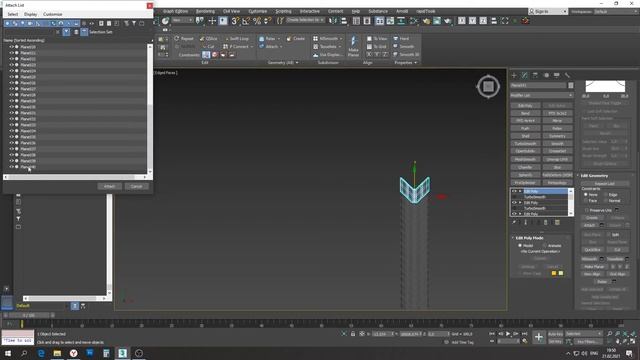Open Customize menu in Attach List dialog
This screenshot has width=640, height=360.
pos(53,14)
